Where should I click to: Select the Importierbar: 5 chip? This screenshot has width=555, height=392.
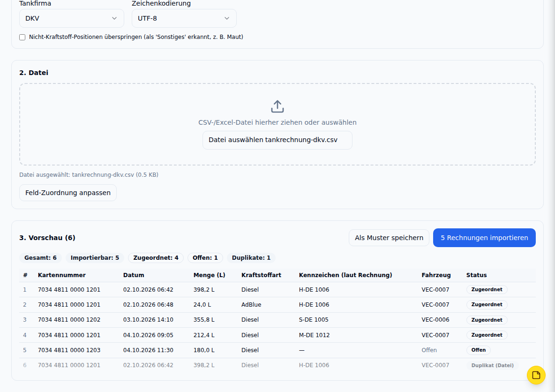click(x=95, y=258)
